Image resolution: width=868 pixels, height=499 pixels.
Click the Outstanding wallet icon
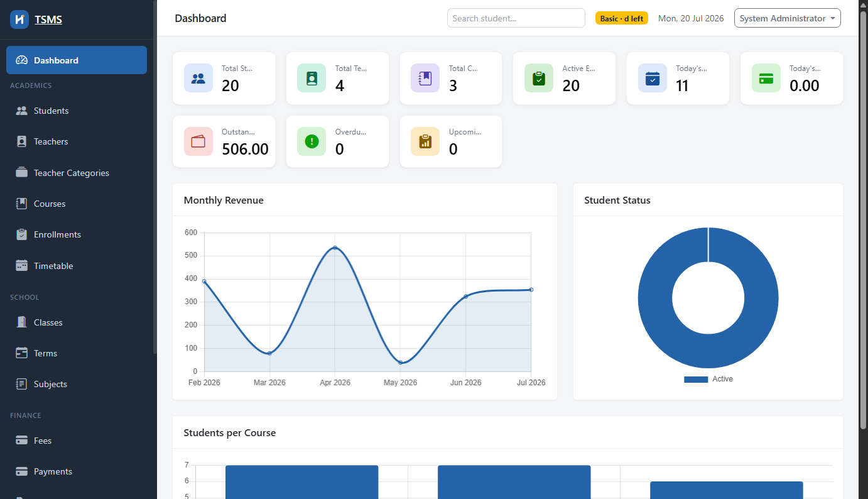(x=198, y=141)
